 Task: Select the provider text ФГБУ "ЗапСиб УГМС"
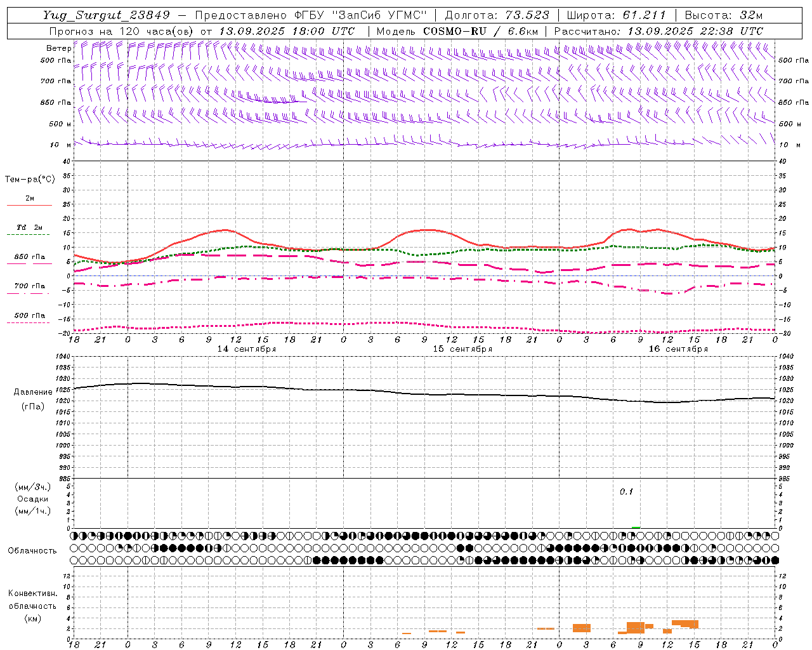coord(361,15)
